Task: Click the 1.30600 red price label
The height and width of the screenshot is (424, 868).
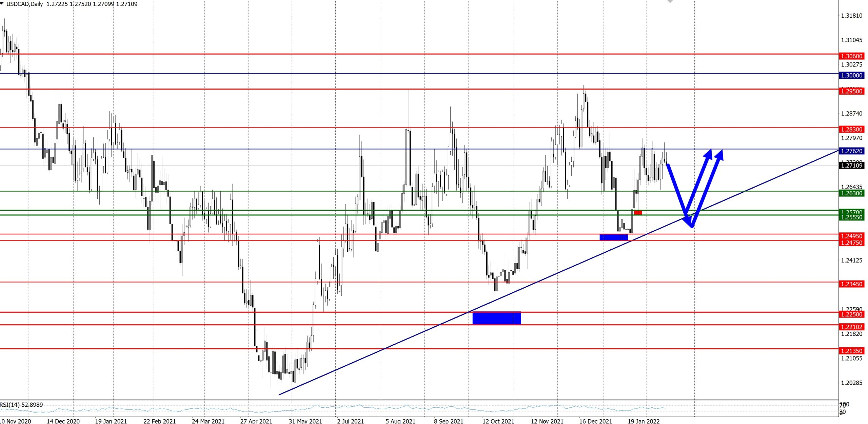Action: pyautogui.click(x=852, y=56)
